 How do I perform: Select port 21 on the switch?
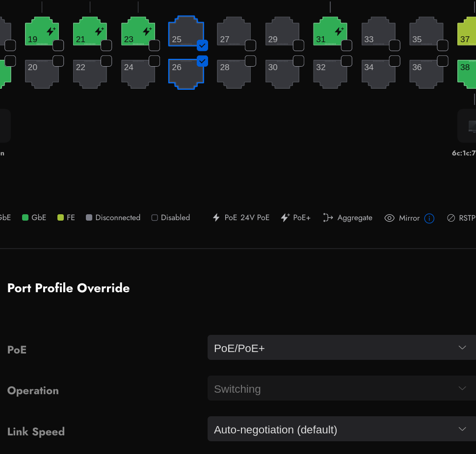pos(90,32)
